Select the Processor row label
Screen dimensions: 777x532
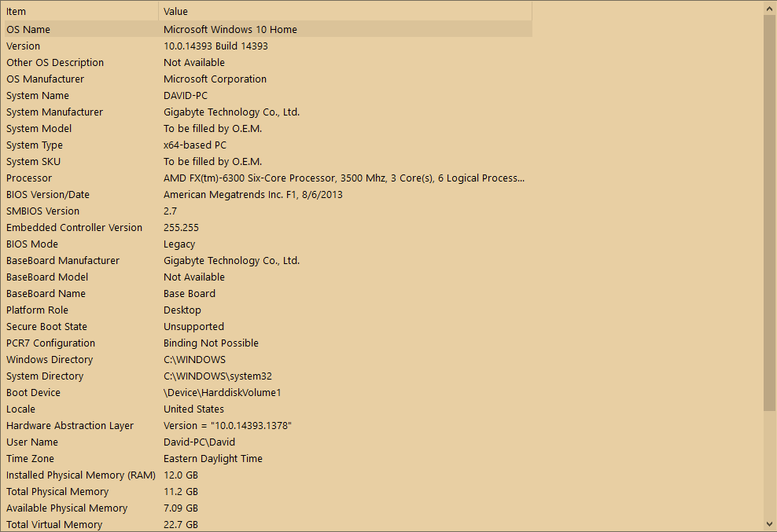coord(29,178)
